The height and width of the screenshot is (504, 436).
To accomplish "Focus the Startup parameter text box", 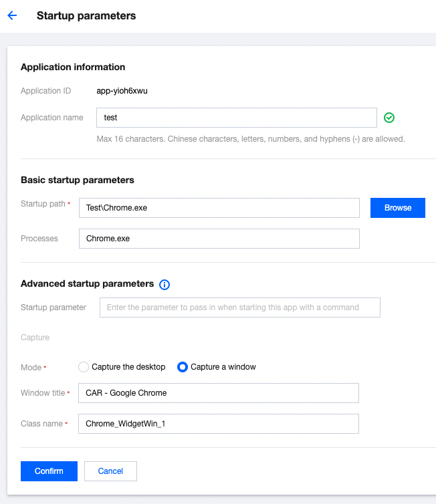I will click(239, 307).
